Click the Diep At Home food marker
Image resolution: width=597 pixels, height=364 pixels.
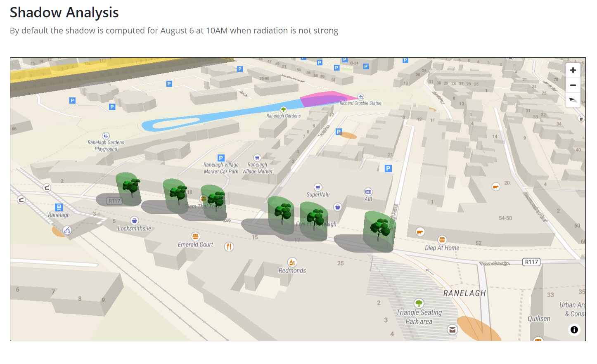pyautogui.click(x=442, y=240)
